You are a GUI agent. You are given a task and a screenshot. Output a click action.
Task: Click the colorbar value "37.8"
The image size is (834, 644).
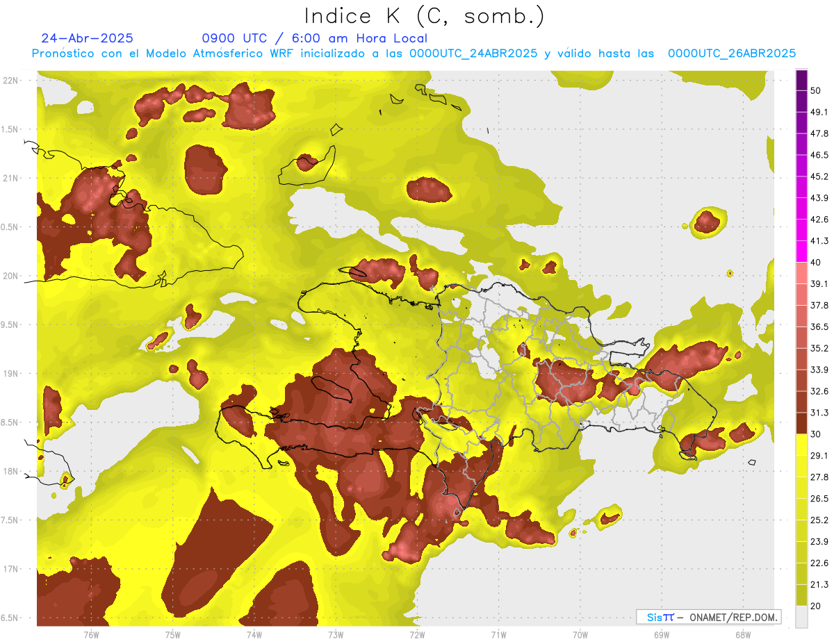coord(819,305)
